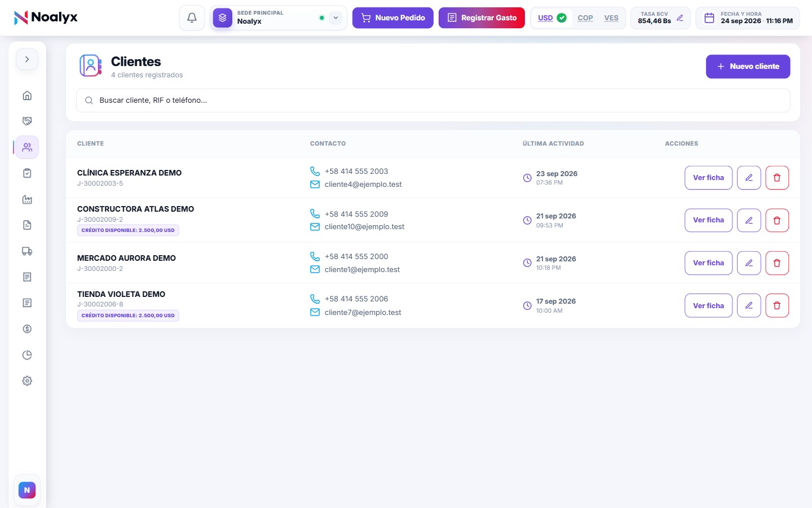Open the settings gear in the sidebar
812x508 pixels.
tap(27, 381)
